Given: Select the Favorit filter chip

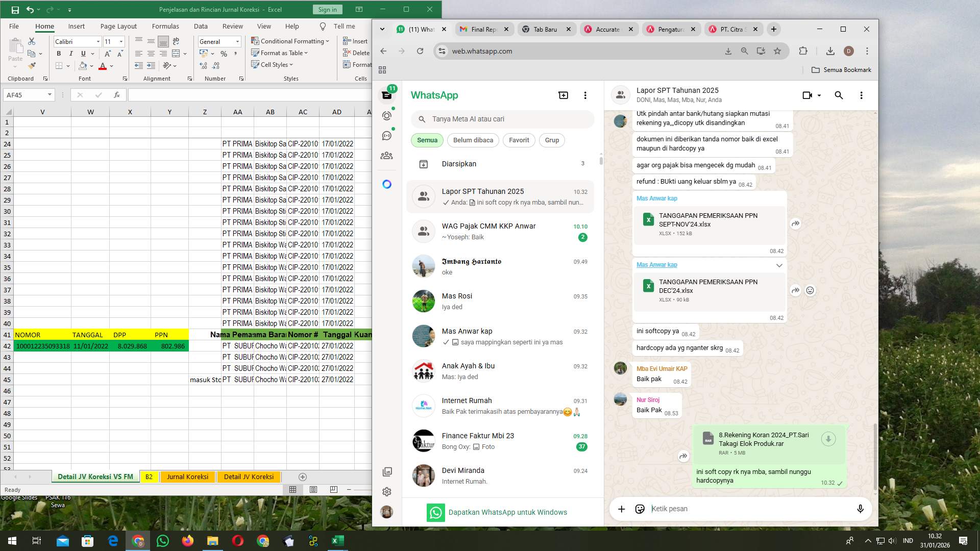Looking at the screenshot, I should tap(519, 140).
